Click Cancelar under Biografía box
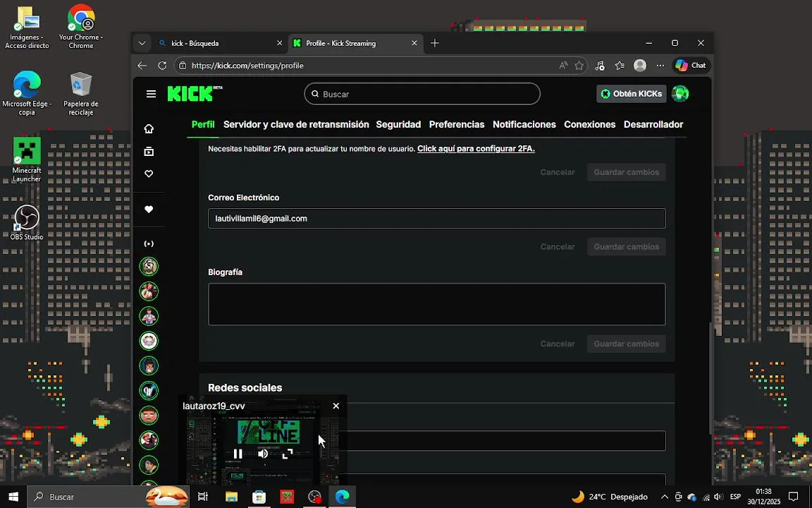Screen dimensions: 812x508 [x=558, y=344]
